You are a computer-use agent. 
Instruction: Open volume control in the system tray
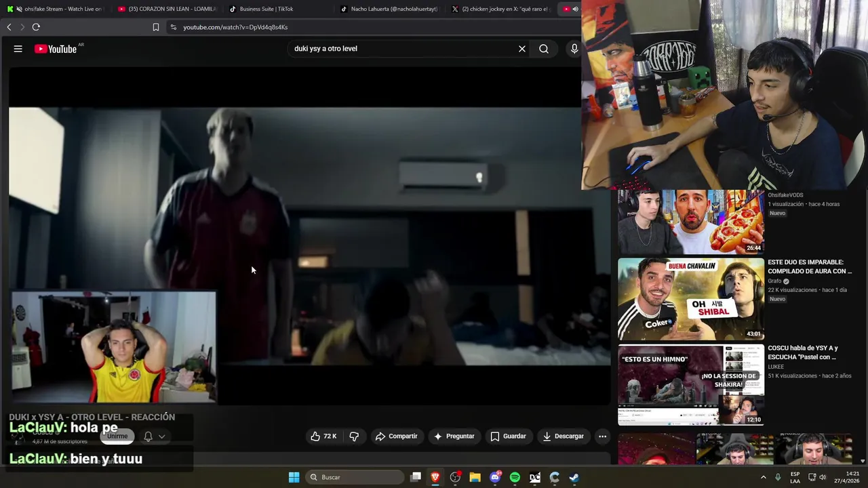(823, 477)
